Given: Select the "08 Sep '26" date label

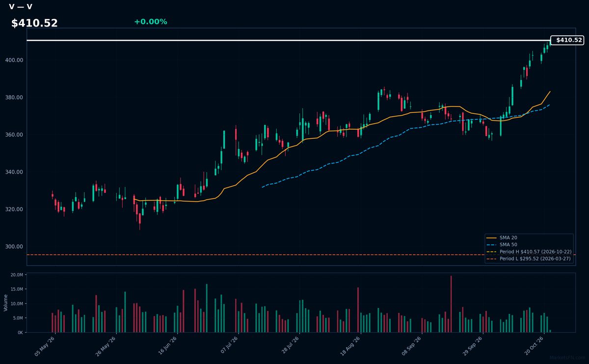Looking at the screenshot, I should coord(411,346).
